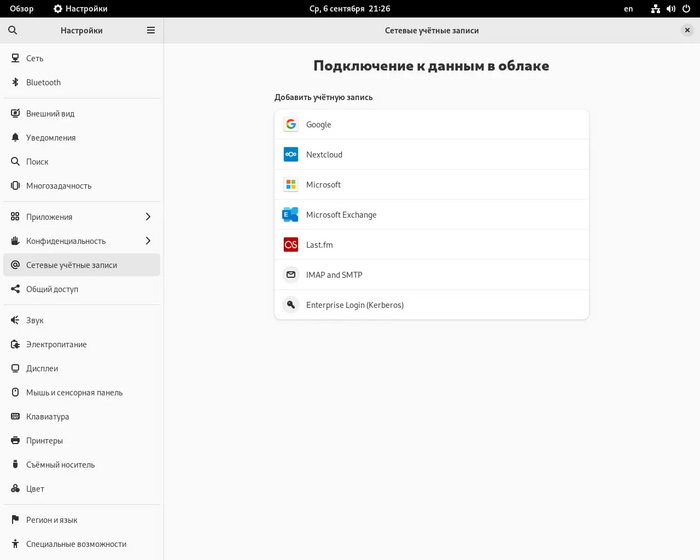The image size is (700, 560).
Task: Open the Обзор activities overview
Action: click(x=21, y=8)
